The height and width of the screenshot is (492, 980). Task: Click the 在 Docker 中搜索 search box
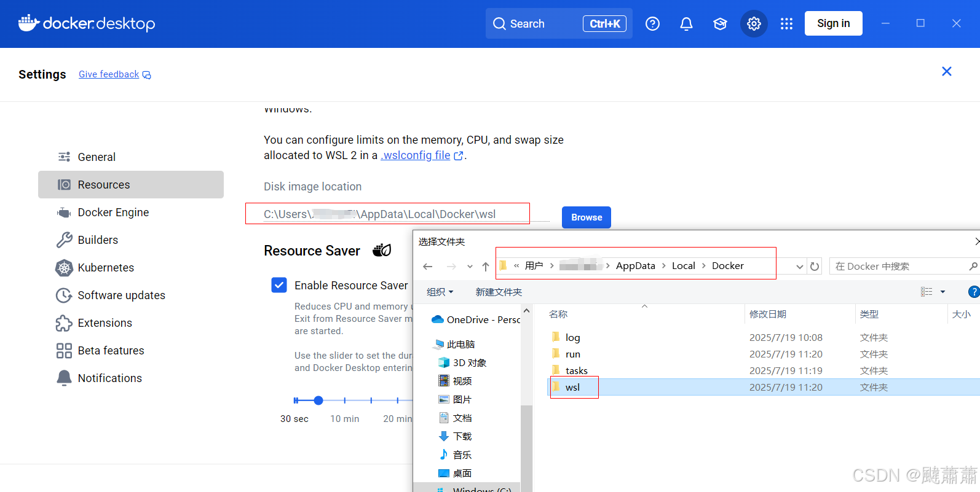pyautogui.click(x=904, y=266)
